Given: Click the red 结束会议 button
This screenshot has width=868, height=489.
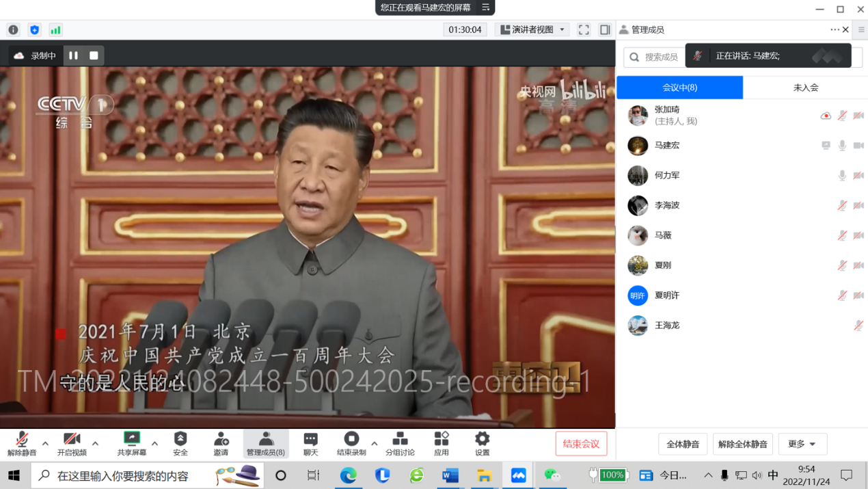Looking at the screenshot, I should click(581, 444).
